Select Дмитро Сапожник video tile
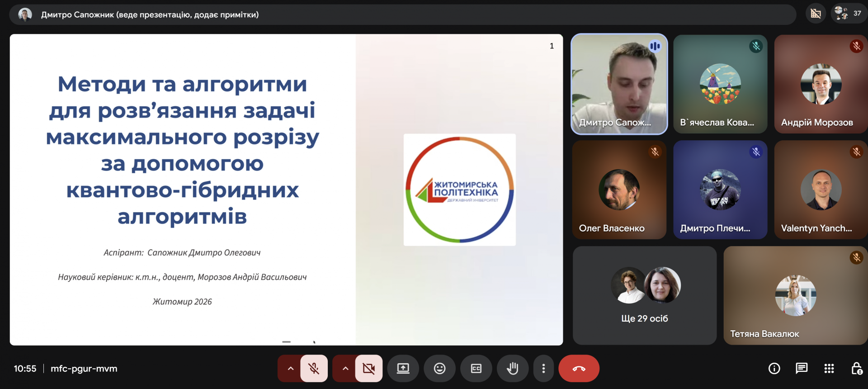Viewport: 868px width, 389px height. 619,84
